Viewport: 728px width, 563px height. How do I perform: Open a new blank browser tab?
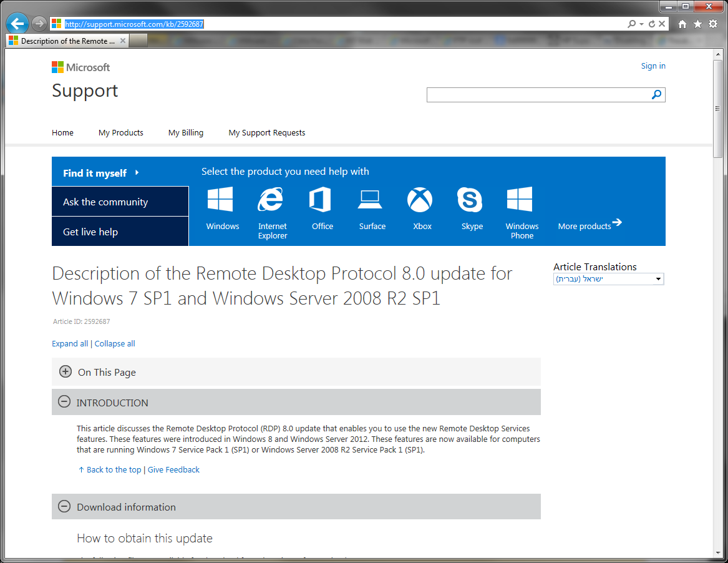[138, 41]
